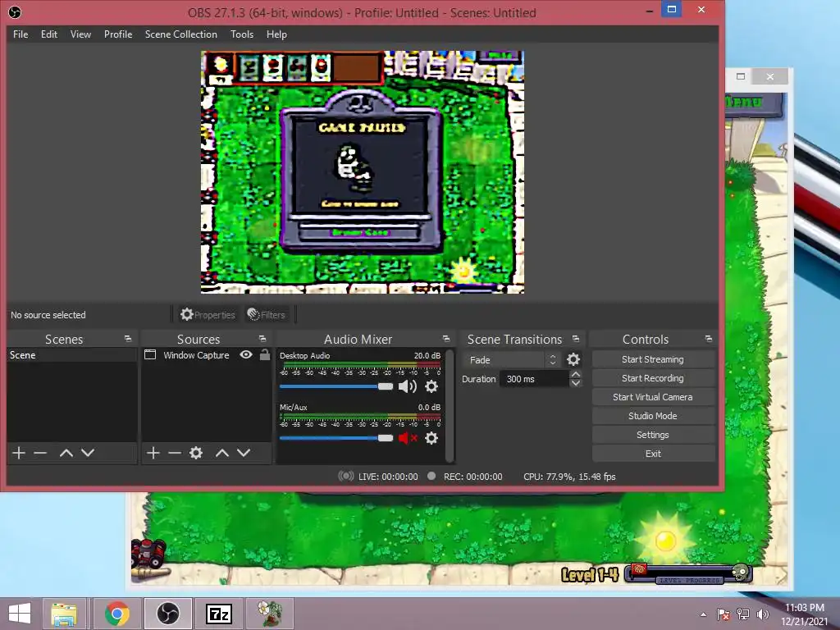Click the lawn mower in game window
Viewport: 840px width, 630px height.
point(149,554)
